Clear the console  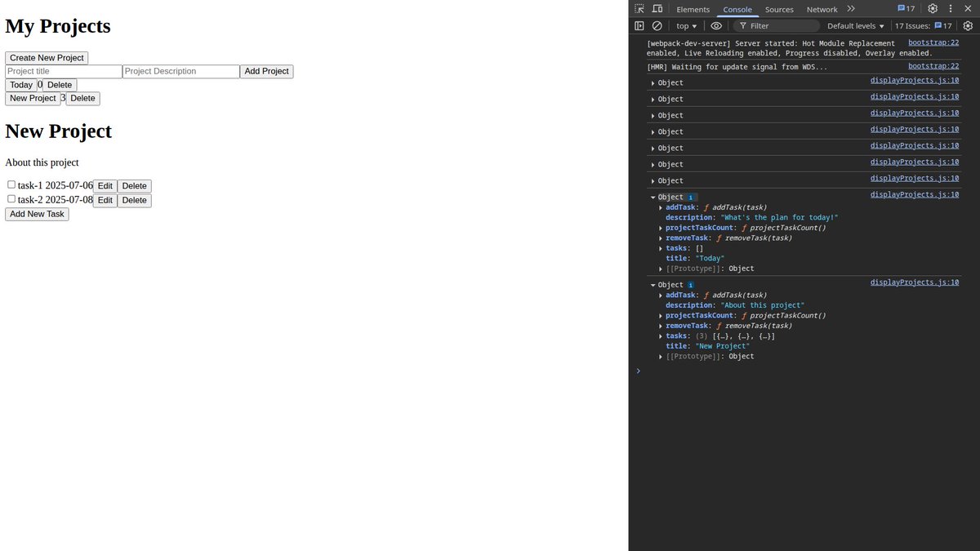(657, 26)
